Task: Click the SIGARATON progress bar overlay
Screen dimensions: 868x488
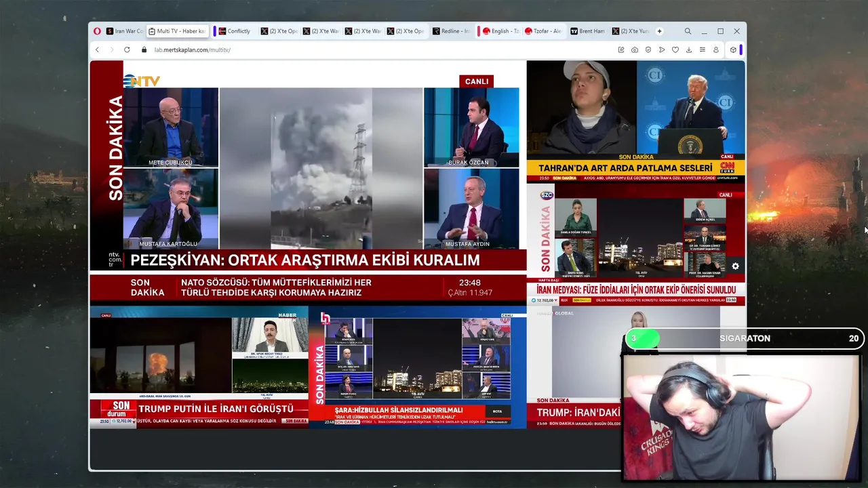Action: point(744,338)
